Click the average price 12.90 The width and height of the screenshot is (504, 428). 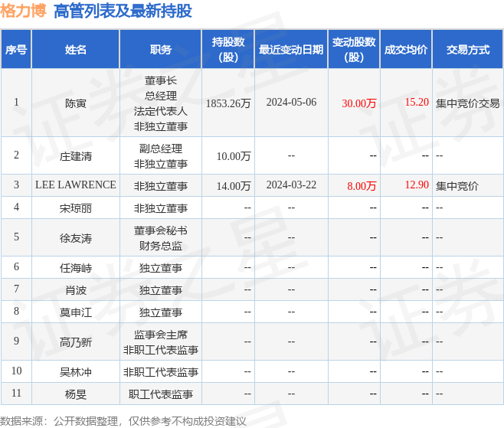(x=417, y=185)
